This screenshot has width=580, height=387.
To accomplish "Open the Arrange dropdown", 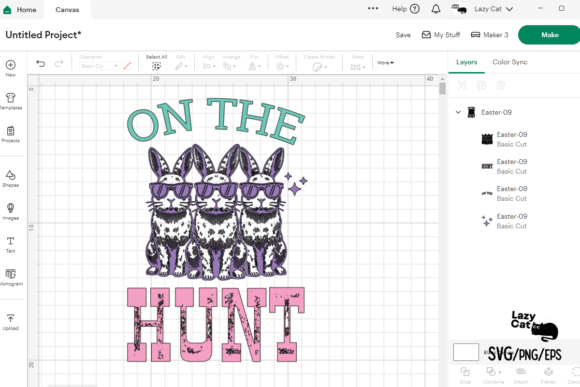I will [x=231, y=63].
